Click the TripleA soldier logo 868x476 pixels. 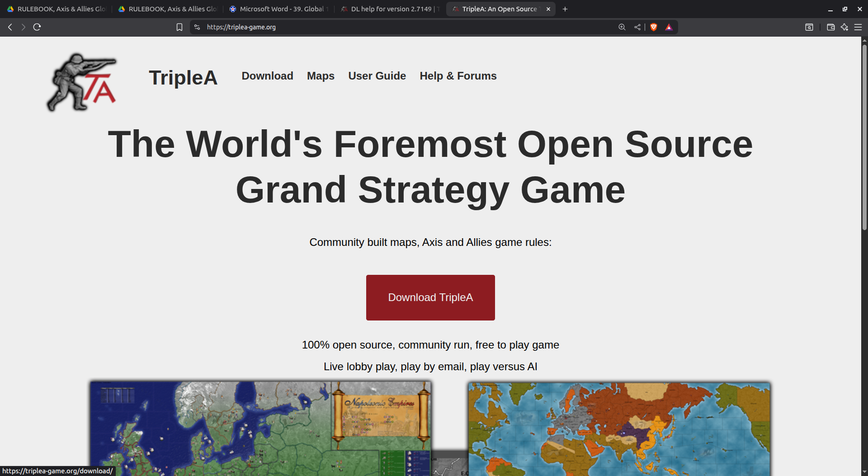click(82, 82)
